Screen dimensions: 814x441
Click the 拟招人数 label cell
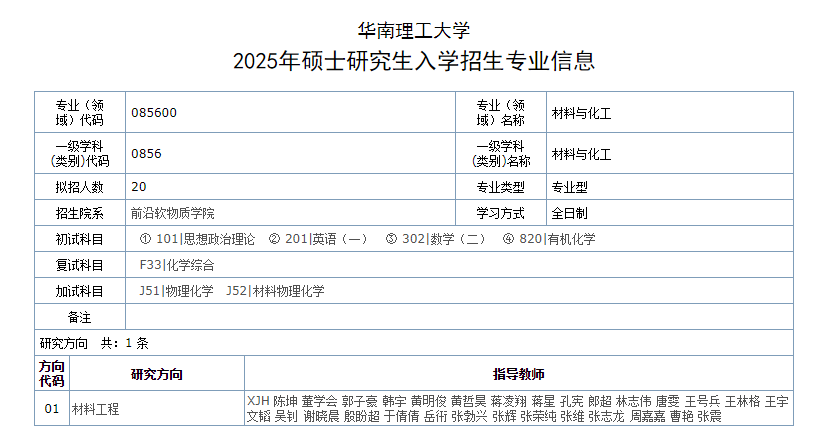[x=80, y=187]
